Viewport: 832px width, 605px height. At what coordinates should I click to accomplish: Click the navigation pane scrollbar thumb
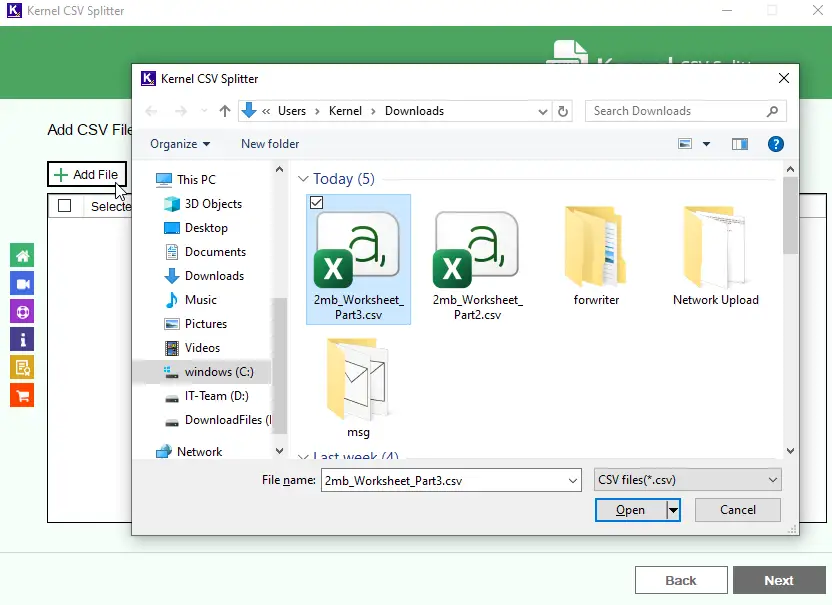tap(279, 365)
